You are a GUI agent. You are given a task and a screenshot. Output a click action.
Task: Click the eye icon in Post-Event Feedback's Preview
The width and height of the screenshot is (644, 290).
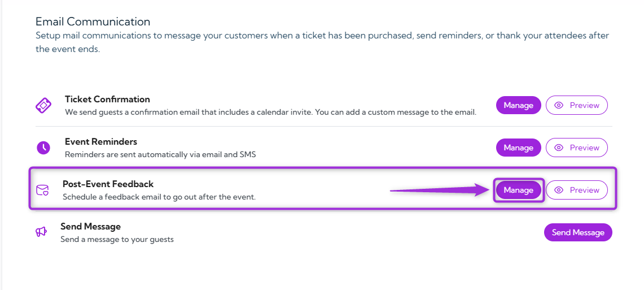(x=559, y=190)
